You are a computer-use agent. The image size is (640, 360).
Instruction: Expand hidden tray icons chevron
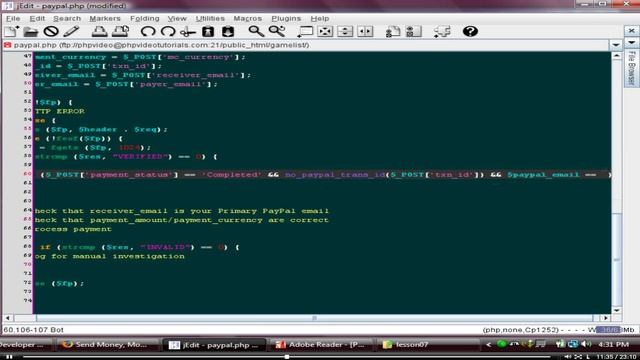(x=488, y=345)
